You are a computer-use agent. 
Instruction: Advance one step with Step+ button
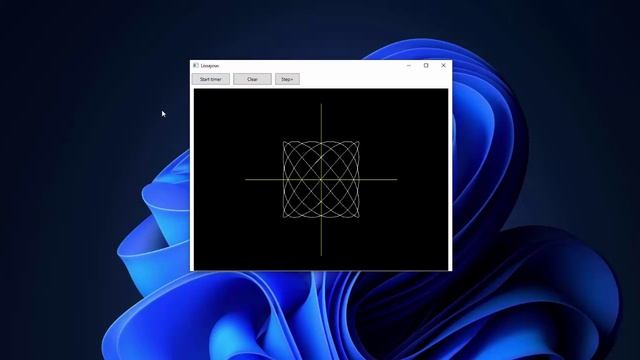[x=287, y=79]
